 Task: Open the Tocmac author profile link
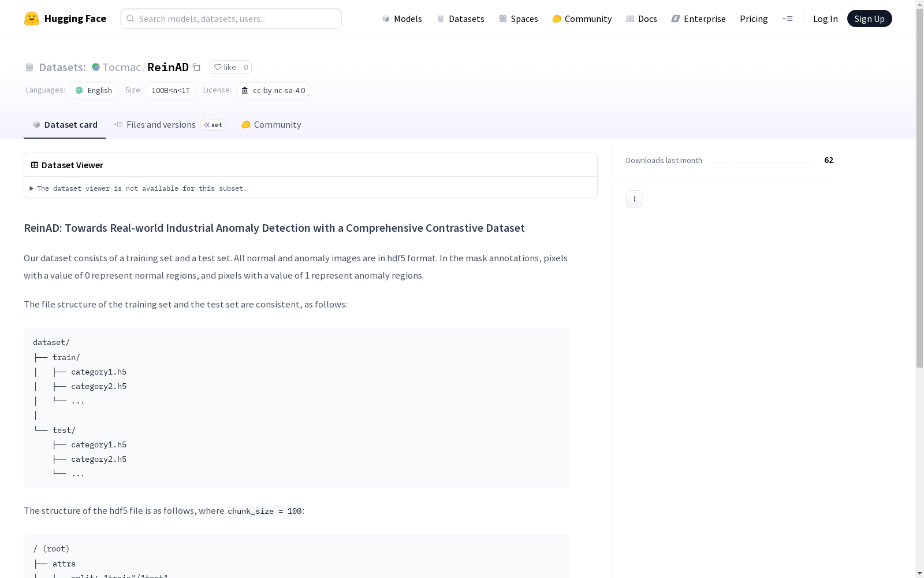coord(122,67)
